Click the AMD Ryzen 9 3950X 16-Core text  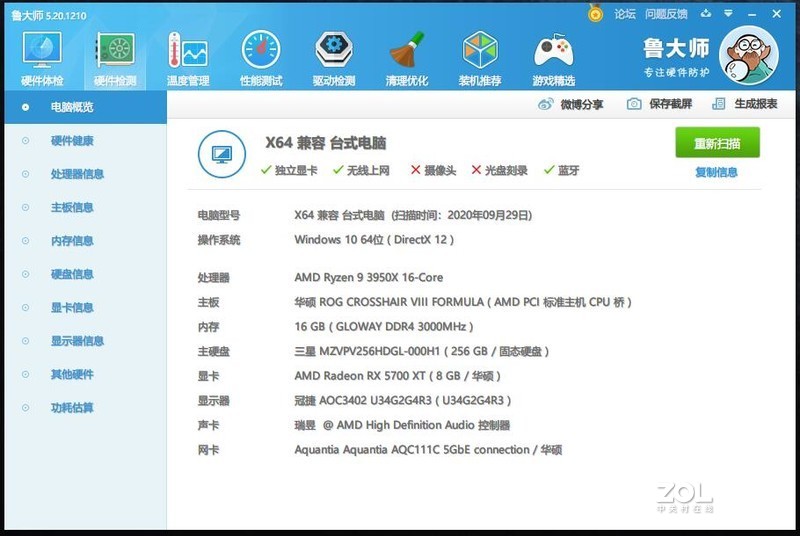(x=368, y=277)
